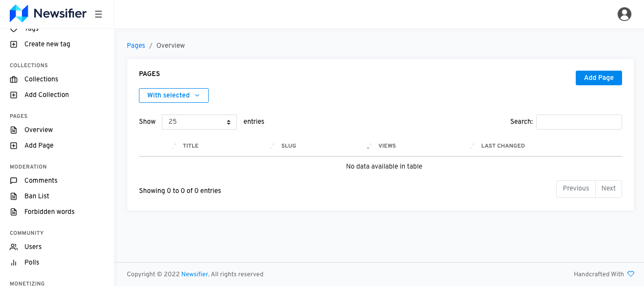Click the Ban List document icon
The width and height of the screenshot is (644, 286).
[x=13, y=196]
